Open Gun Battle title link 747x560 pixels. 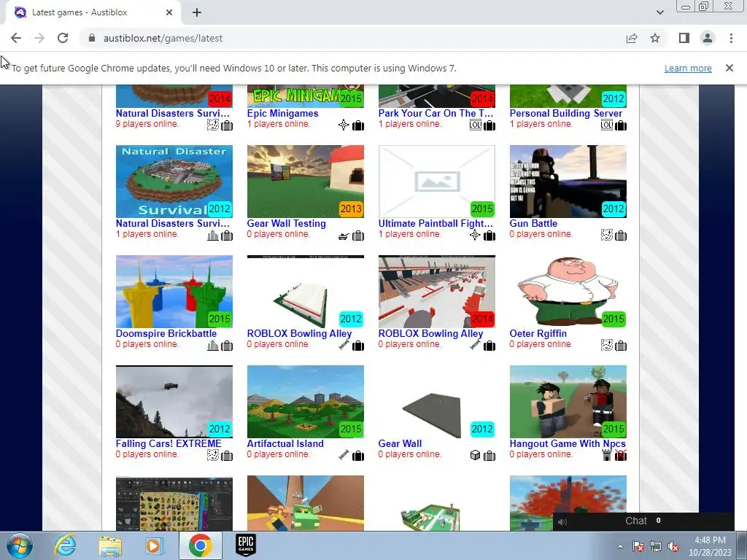click(x=533, y=223)
